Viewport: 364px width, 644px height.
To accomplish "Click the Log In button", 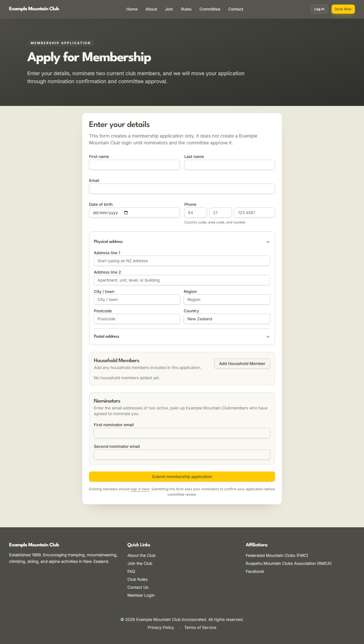I will 319,9.
